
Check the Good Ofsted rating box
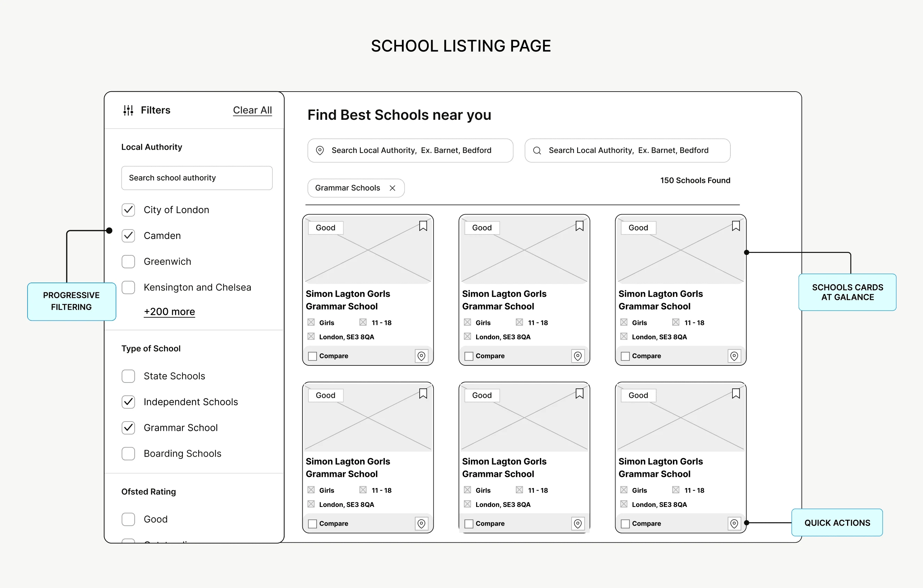pos(129,519)
